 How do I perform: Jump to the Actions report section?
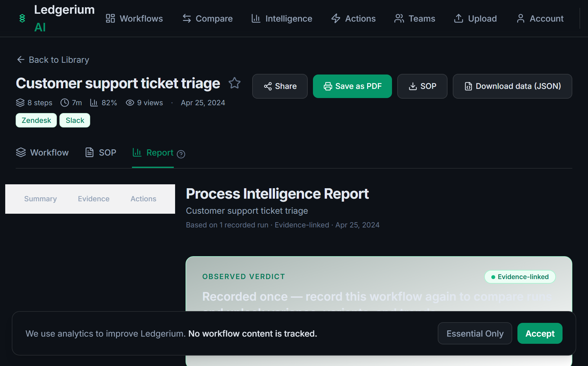[143, 199]
